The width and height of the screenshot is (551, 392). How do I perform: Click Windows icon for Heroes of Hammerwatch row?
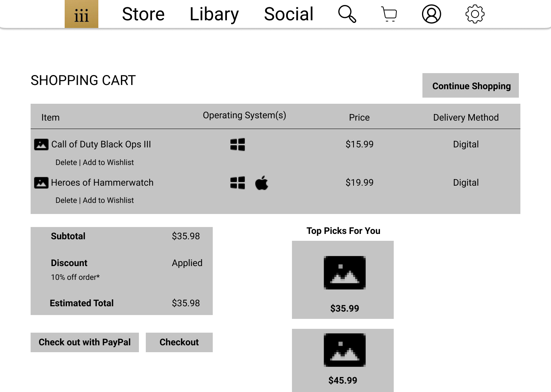point(238,183)
